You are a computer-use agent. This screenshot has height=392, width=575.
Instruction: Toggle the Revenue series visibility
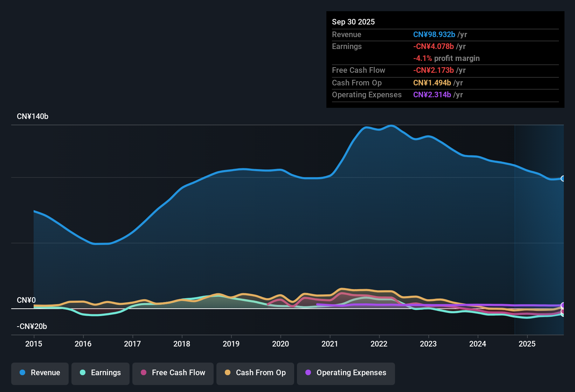(x=40, y=373)
